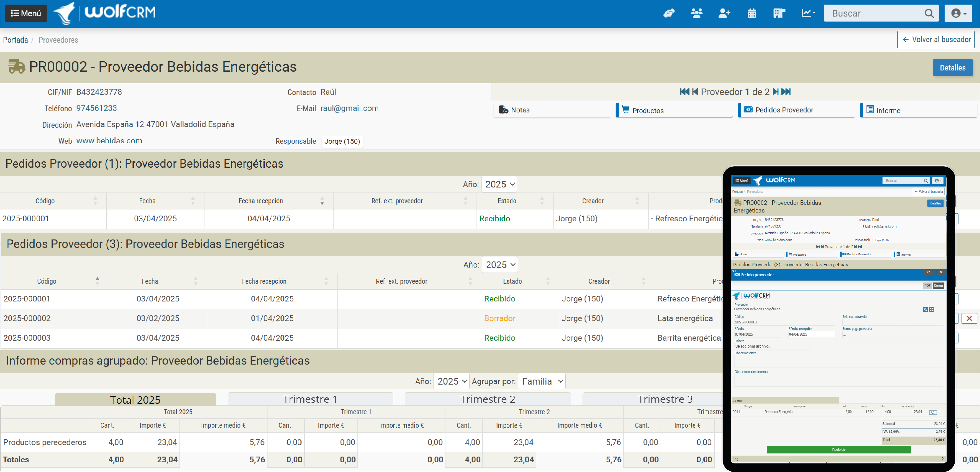Close Pedido proveedor dialog in tablet preview
The image size is (980, 472).
941,272
